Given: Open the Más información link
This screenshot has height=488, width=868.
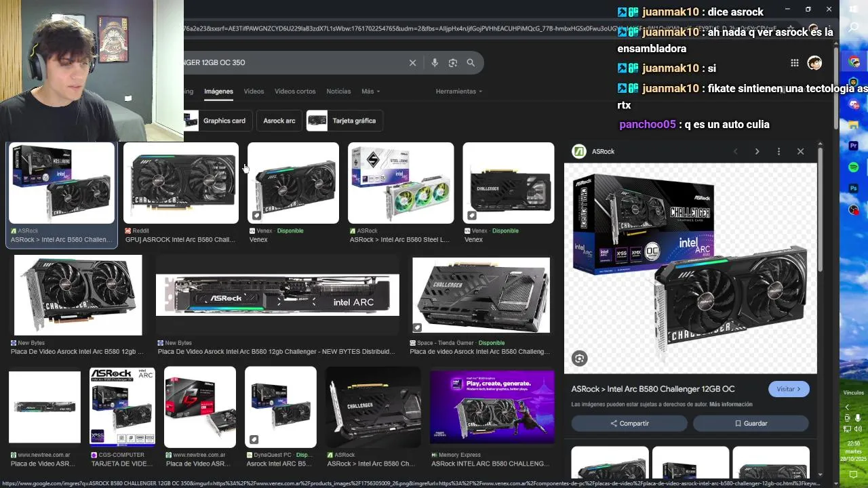Looking at the screenshot, I should (731, 405).
